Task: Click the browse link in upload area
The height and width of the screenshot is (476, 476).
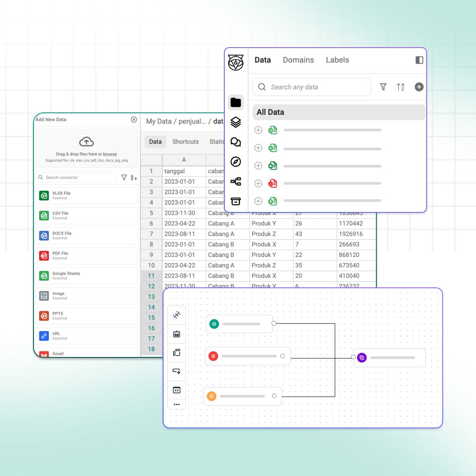Action: 110,154
